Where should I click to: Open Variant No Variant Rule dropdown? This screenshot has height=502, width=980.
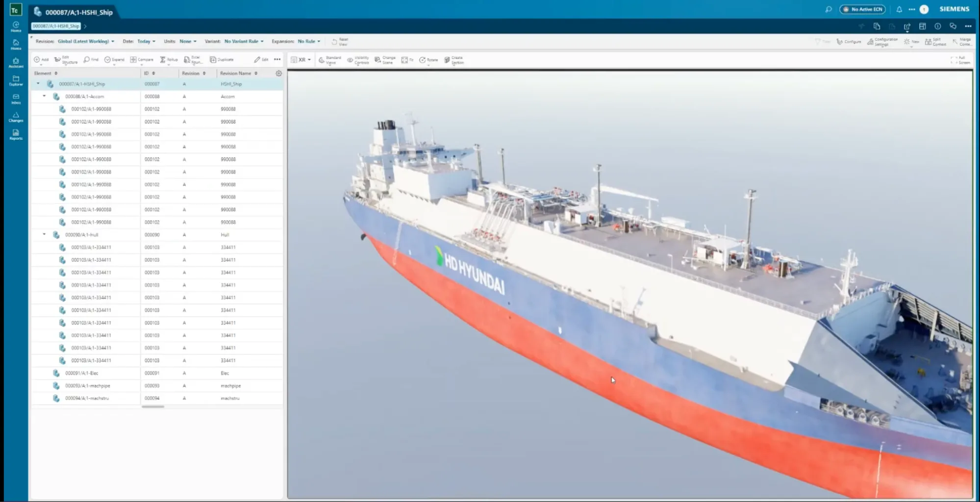(x=244, y=41)
